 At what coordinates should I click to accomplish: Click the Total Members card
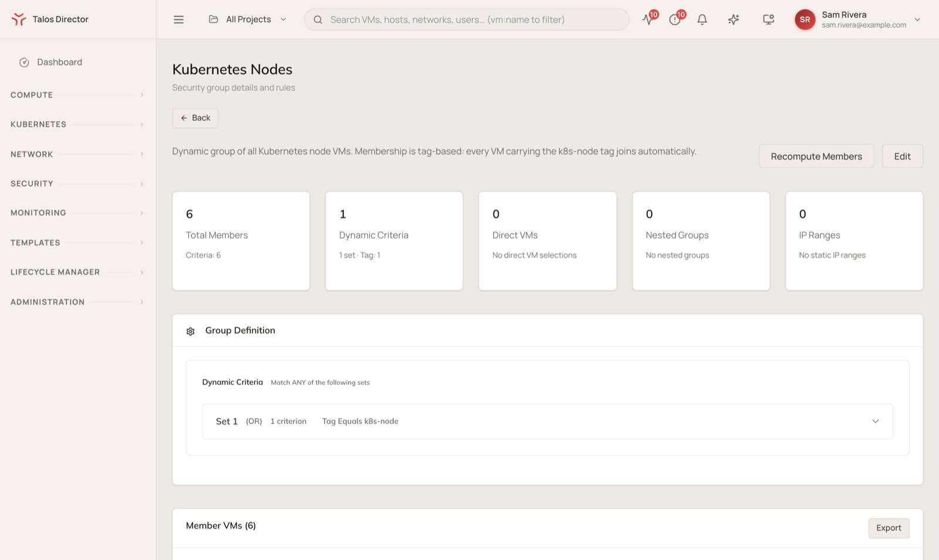pos(241,241)
